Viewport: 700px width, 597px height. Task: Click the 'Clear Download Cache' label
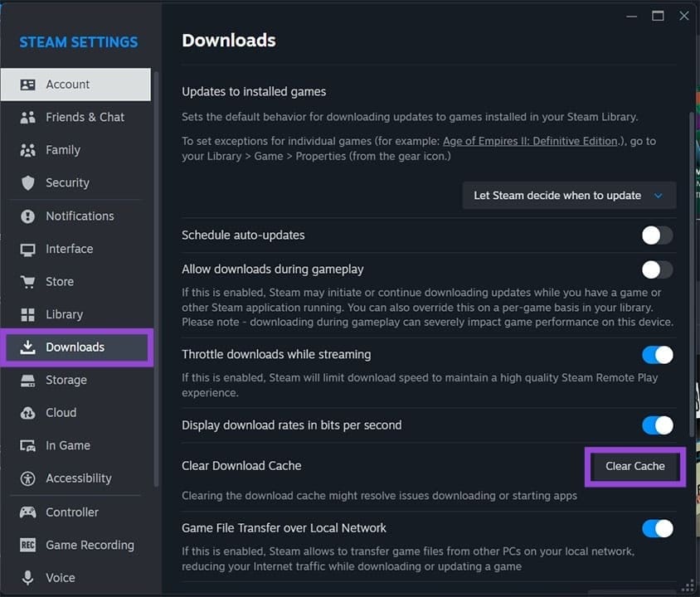coord(241,466)
